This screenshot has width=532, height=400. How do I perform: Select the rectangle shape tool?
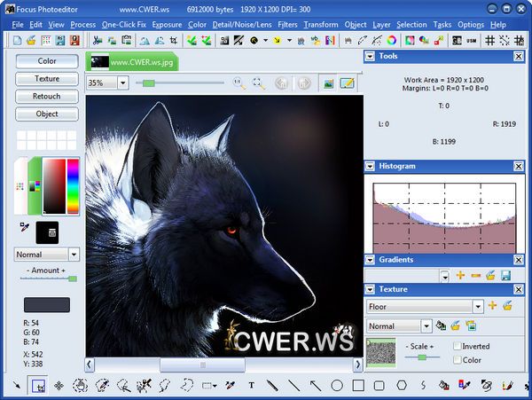(358, 386)
